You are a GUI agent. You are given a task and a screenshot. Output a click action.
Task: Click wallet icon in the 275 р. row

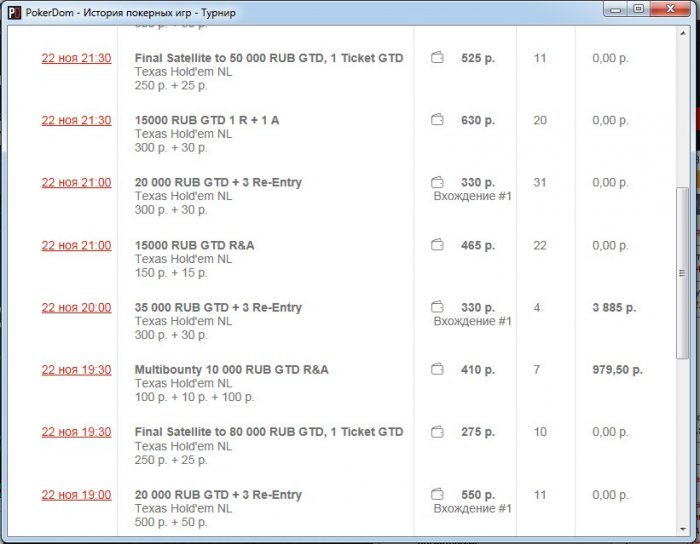[437, 432]
